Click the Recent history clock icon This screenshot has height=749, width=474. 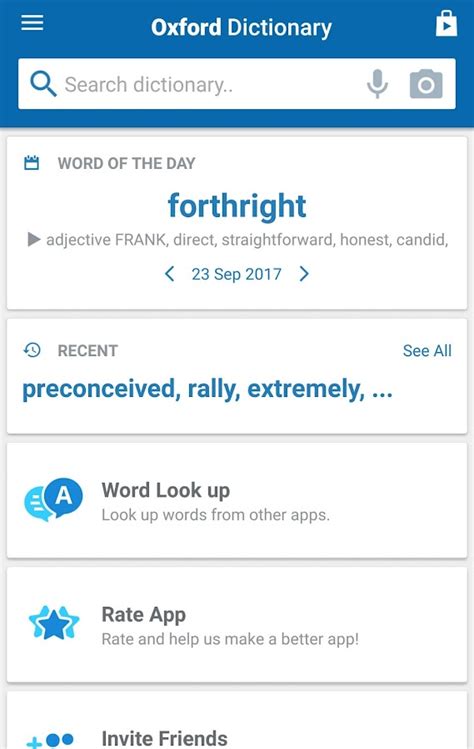(32, 350)
